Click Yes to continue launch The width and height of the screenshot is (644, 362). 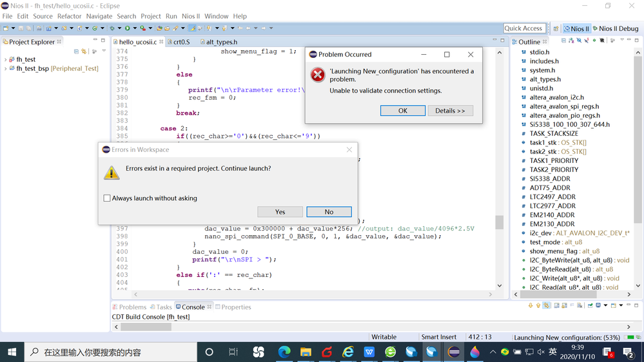click(280, 212)
